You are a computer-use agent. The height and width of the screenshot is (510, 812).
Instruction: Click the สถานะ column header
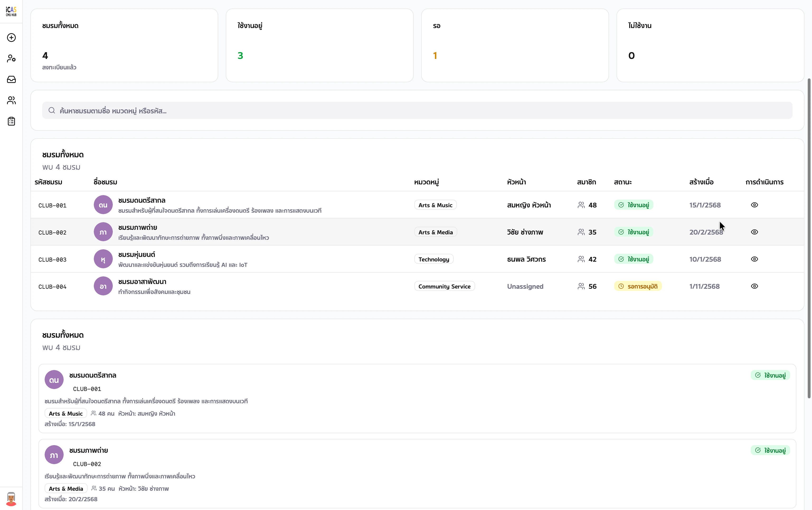click(623, 182)
